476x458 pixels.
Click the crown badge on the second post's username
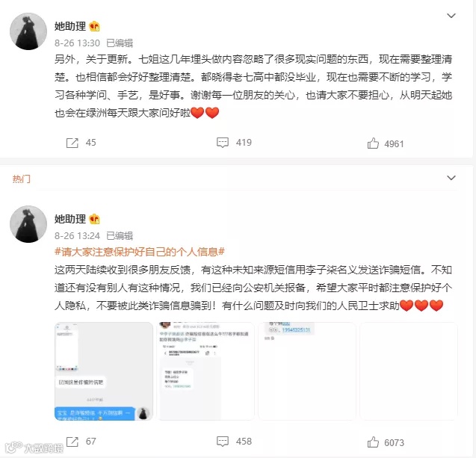tap(94, 219)
